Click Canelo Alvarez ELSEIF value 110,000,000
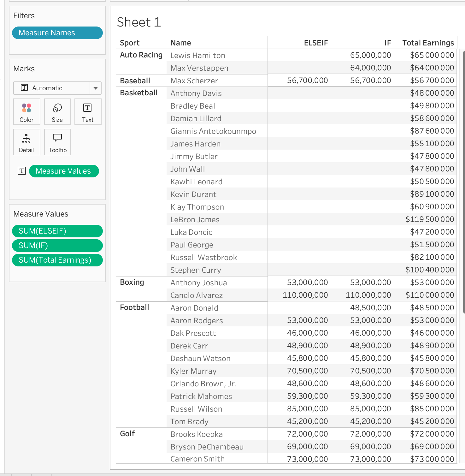Image resolution: width=465 pixels, height=476 pixels. click(x=305, y=295)
